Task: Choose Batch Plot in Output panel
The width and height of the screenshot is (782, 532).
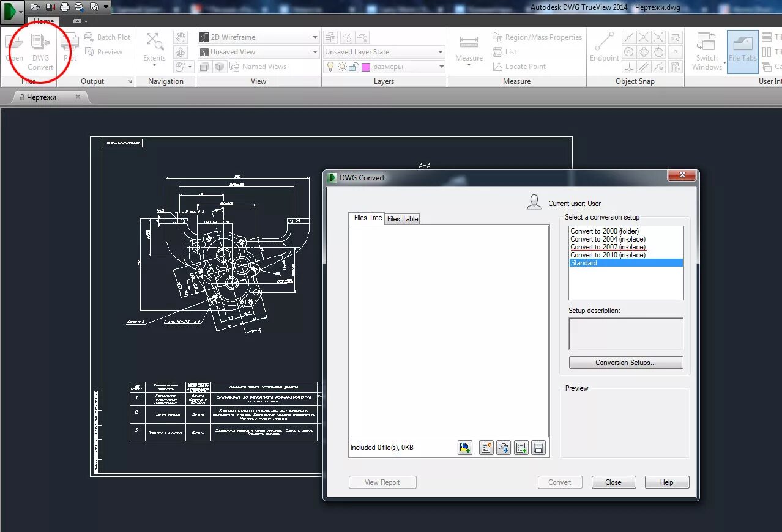Action: (x=107, y=37)
